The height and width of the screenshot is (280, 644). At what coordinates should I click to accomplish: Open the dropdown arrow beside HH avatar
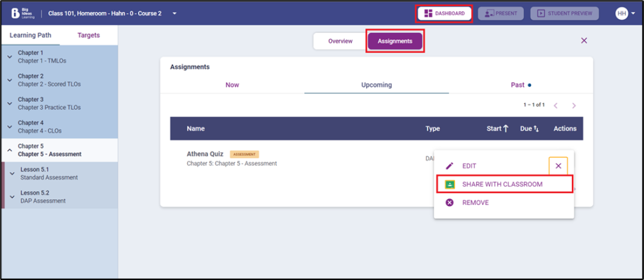pos(633,14)
